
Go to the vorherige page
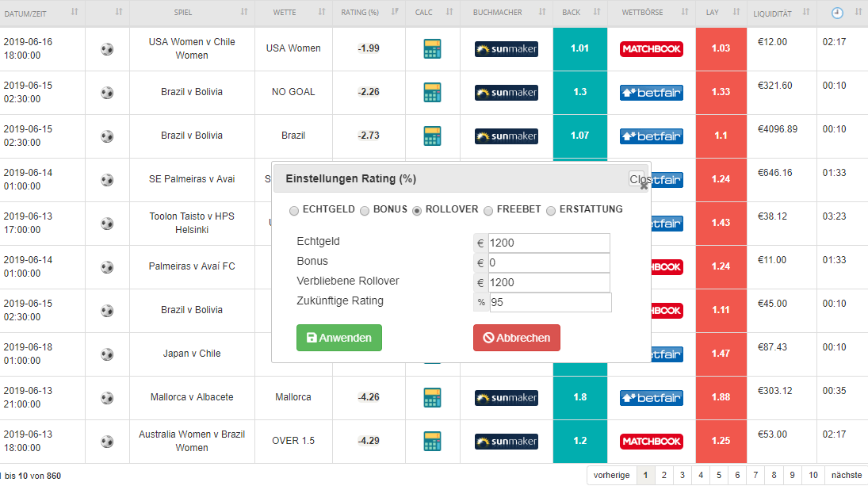click(611, 475)
